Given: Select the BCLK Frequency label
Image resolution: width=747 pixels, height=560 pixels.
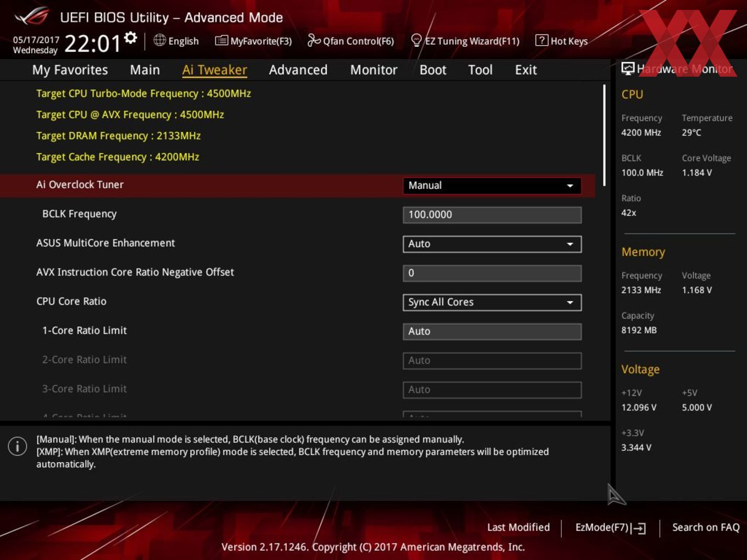Looking at the screenshot, I should 79,214.
